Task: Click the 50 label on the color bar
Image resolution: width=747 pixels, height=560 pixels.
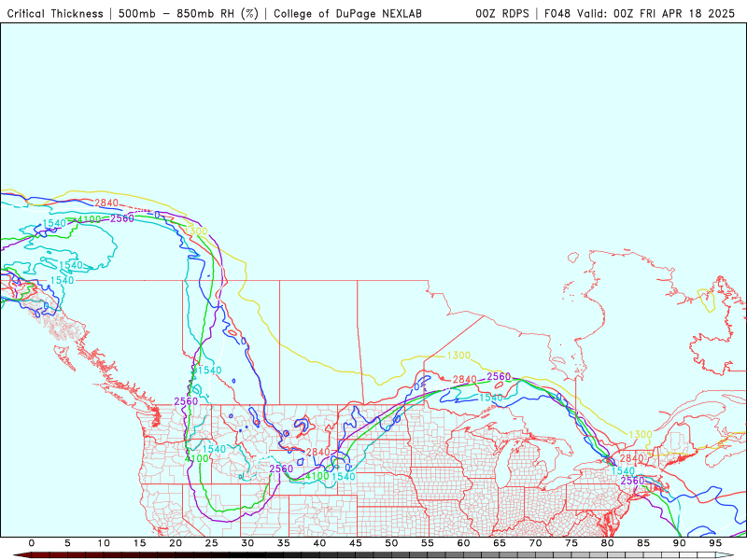Action: click(391, 543)
